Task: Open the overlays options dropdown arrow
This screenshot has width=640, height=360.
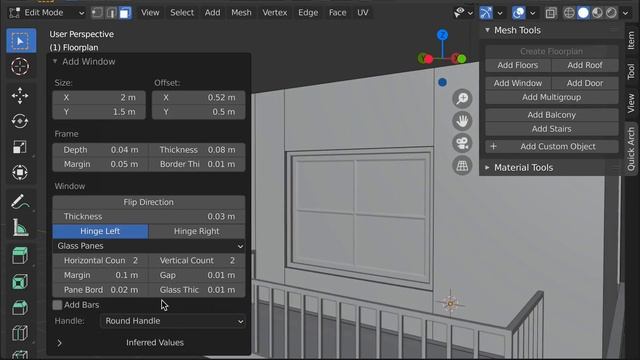Action: (533, 13)
